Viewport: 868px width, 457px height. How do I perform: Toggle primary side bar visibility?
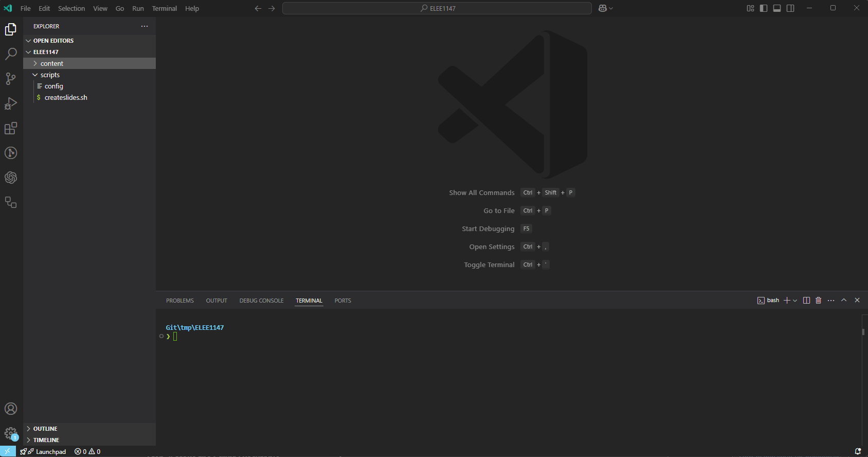point(764,8)
